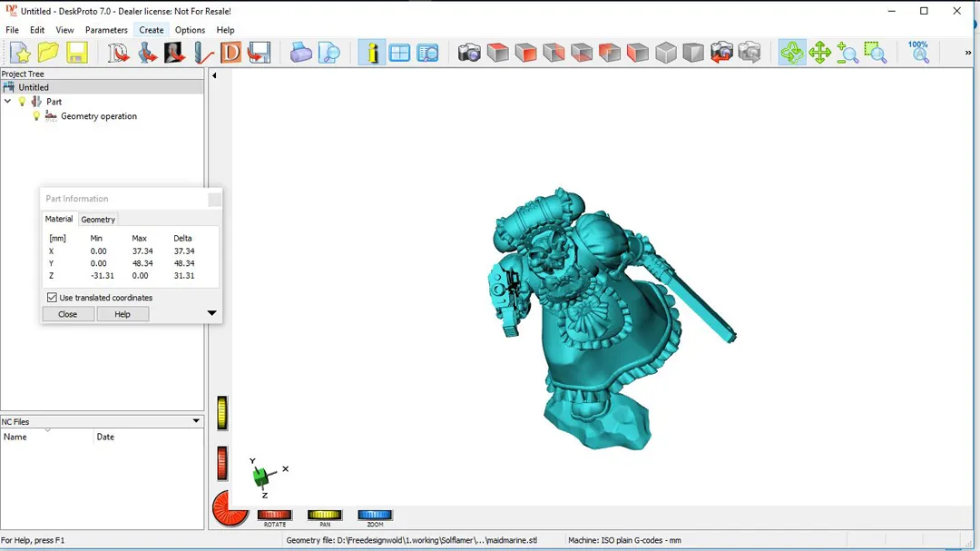Select the Geometry operation tree item
This screenshot has height=551, width=980.
(99, 115)
